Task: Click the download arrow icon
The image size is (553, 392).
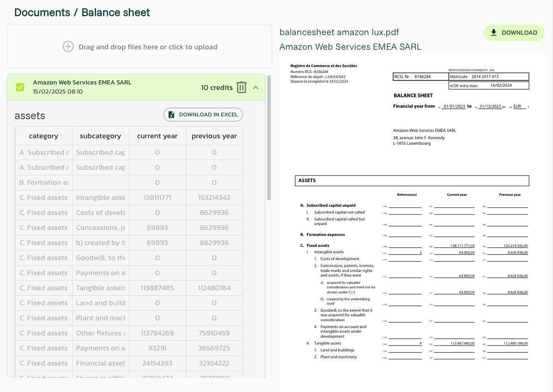Action: (x=494, y=33)
